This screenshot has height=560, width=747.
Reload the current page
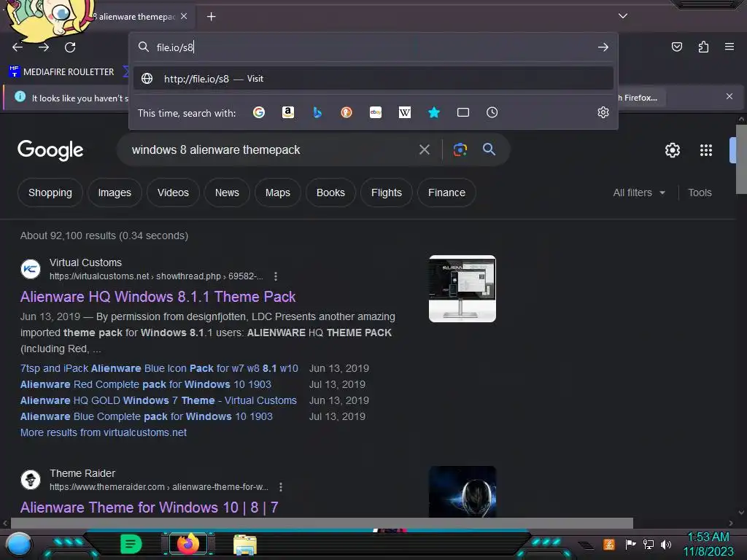coord(70,47)
